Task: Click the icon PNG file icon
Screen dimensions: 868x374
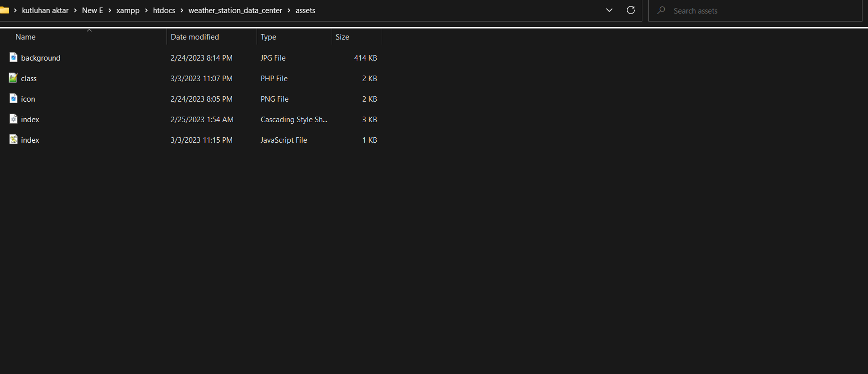Action: [x=14, y=99]
